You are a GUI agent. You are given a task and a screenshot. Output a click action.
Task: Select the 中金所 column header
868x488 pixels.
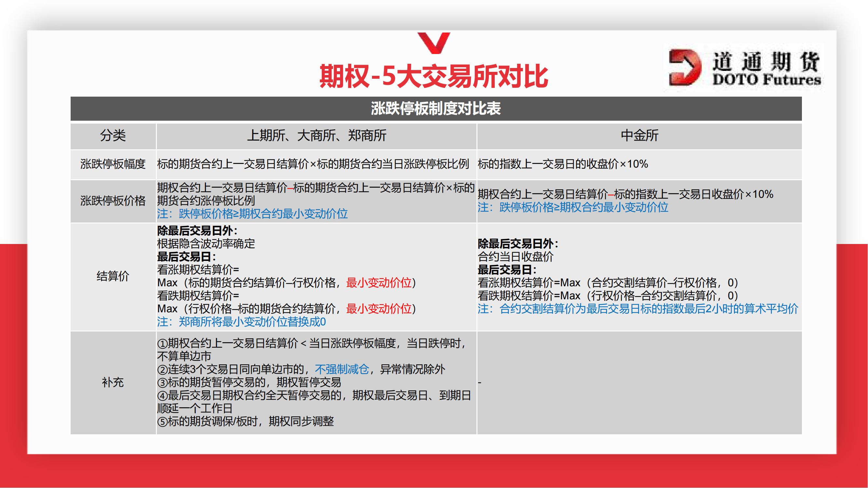(639, 136)
